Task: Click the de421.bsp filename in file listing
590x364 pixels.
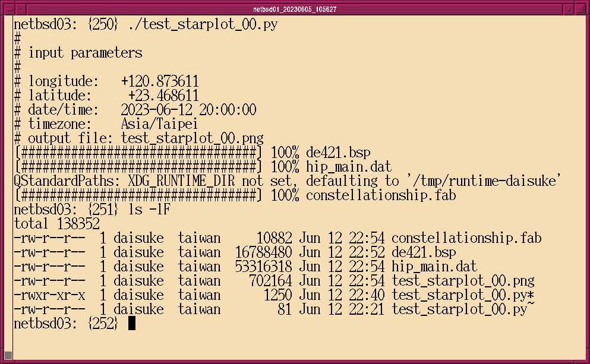Action: (x=424, y=252)
